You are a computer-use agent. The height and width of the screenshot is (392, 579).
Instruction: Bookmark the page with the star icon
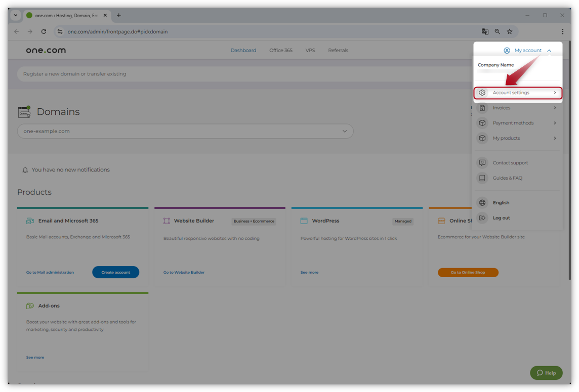click(x=510, y=31)
